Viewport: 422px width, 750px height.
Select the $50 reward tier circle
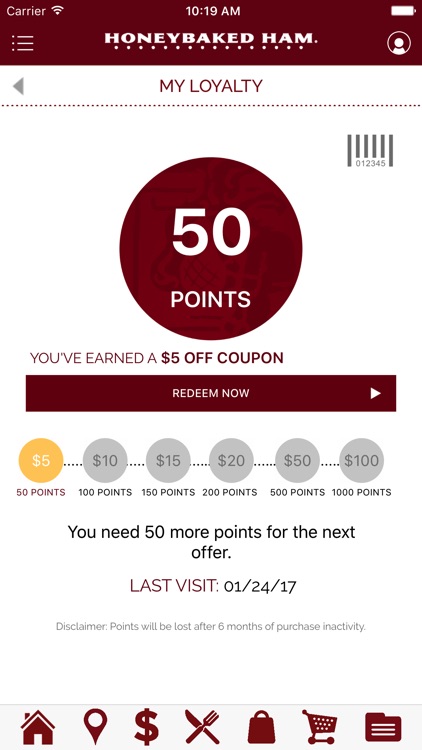[297, 461]
